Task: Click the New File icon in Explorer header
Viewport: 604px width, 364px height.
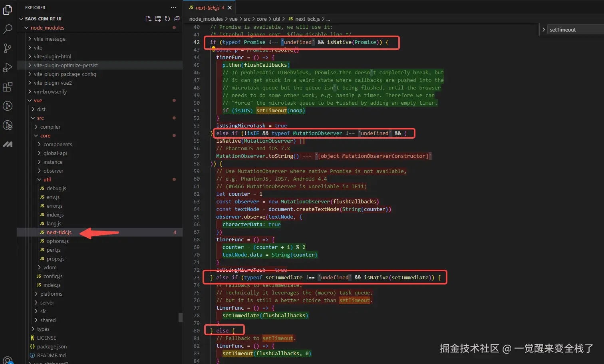Action: click(x=148, y=19)
